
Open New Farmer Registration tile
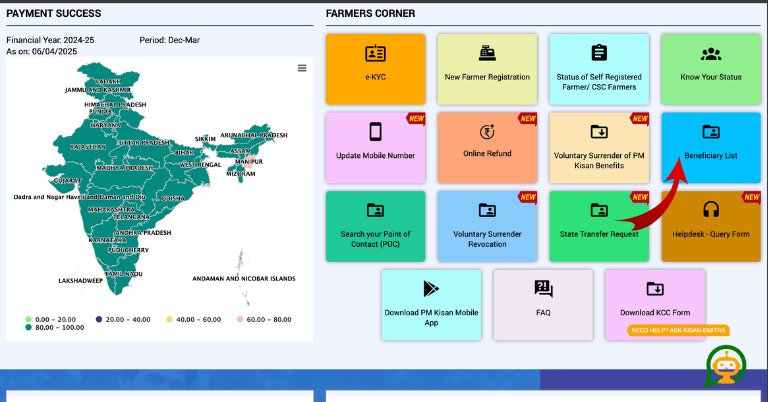[x=487, y=69]
